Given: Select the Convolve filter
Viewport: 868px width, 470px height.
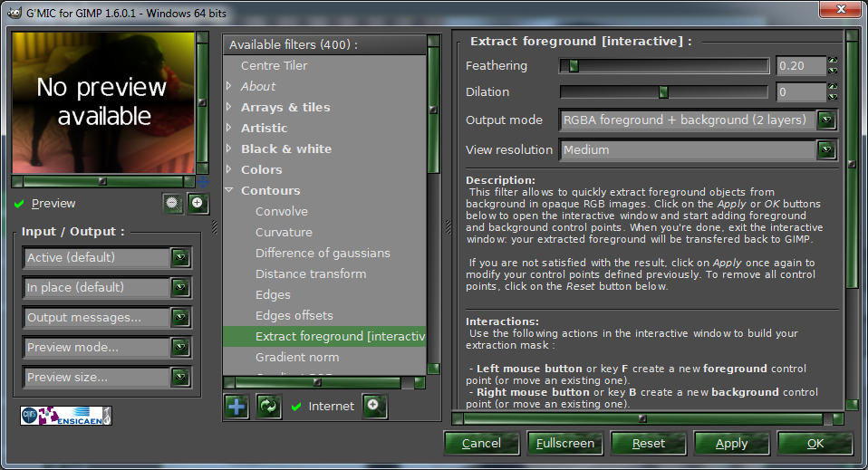Looking at the screenshot, I should coord(281,212).
